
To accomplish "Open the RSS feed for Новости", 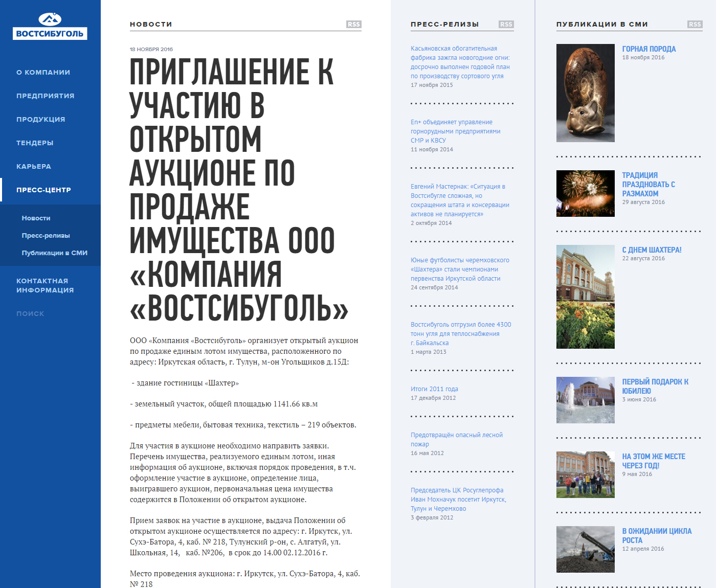I will 353,25.
